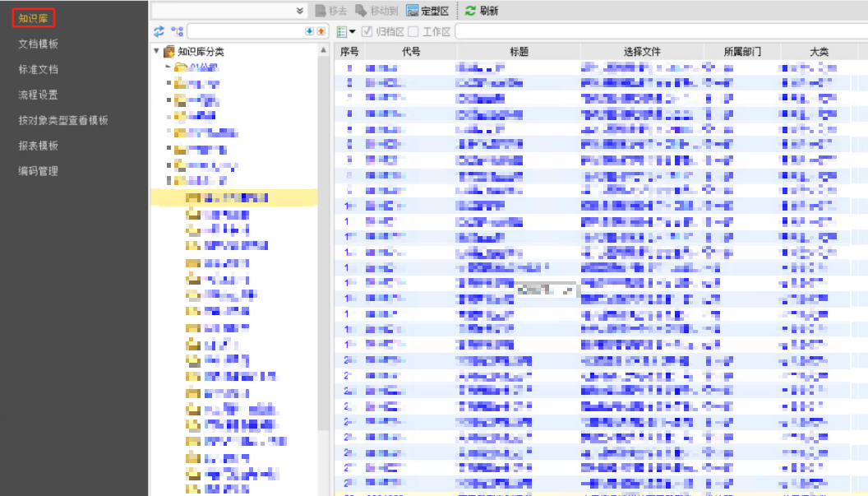
Task: Collapse the 知识库分类 tree root
Action: [157, 52]
